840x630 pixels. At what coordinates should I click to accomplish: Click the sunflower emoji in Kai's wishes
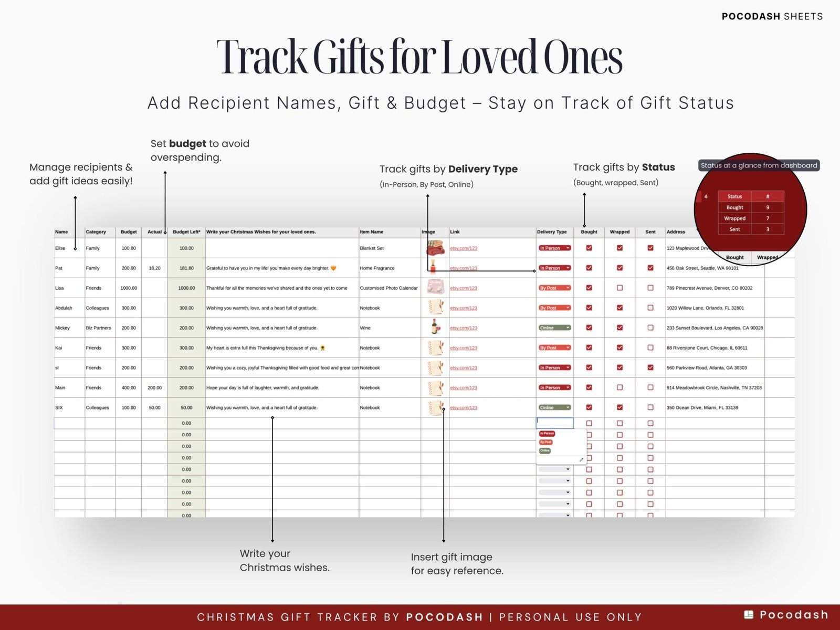tap(322, 348)
